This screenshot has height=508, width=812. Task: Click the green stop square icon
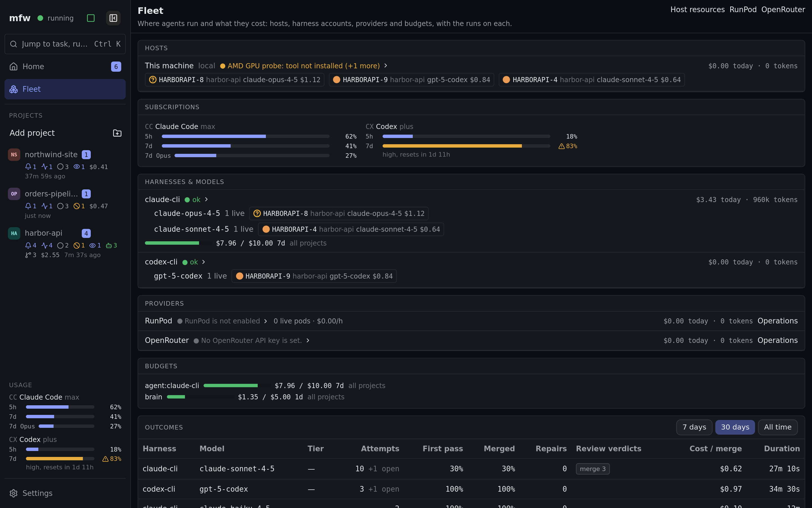pos(91,18)
